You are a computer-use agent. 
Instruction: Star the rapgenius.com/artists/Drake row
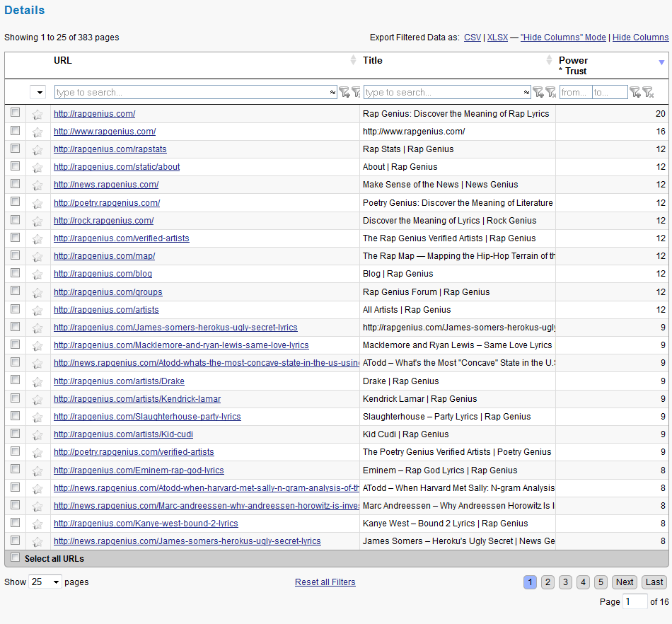click(x=37, y=381)
